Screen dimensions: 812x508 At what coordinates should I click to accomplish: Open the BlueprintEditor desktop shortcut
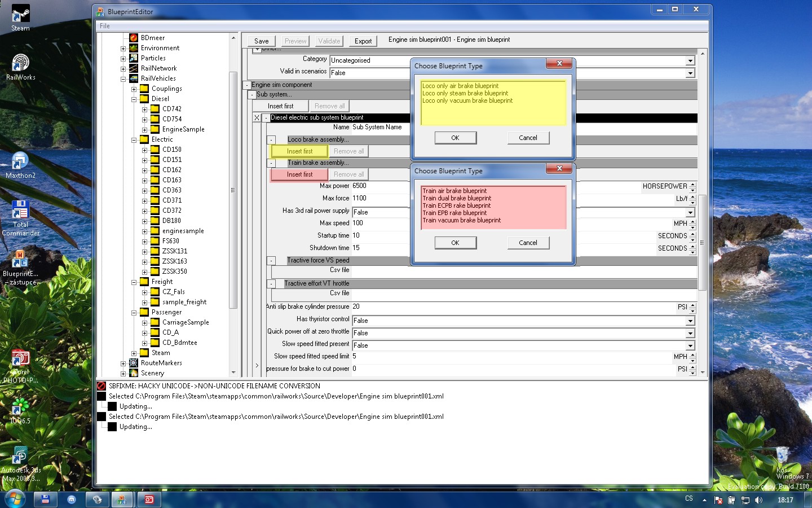click(20, 267)
